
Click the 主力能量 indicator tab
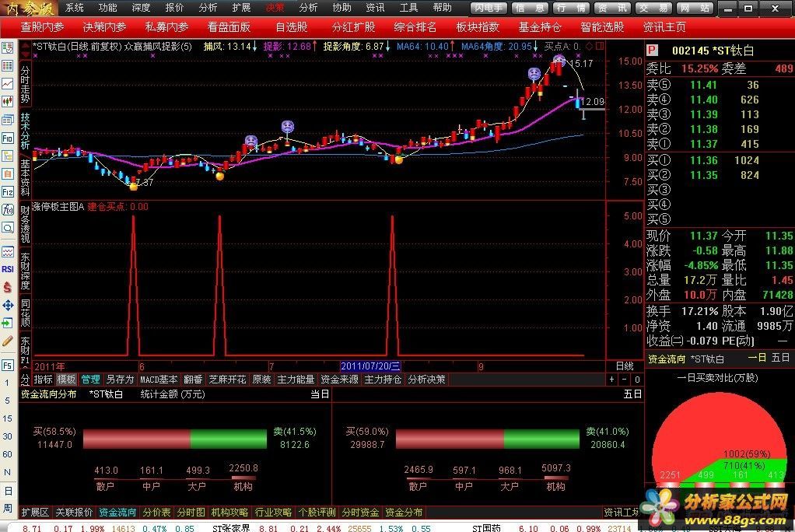(296, 380)
